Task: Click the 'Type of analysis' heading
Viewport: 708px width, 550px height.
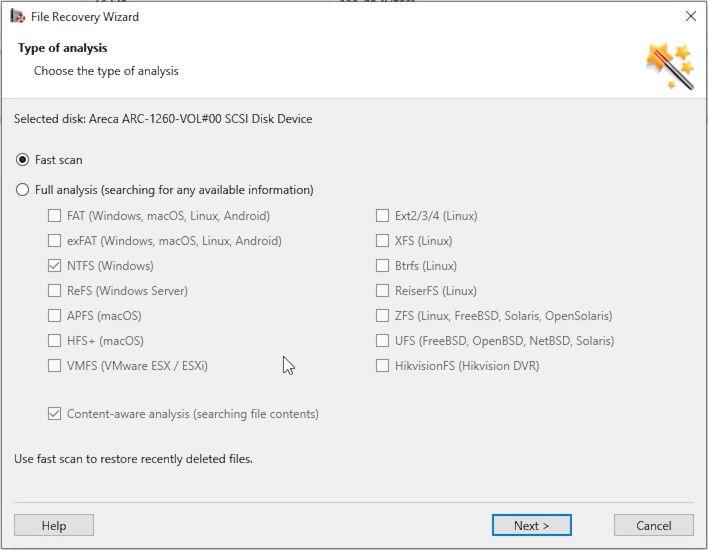Action: (63, 48)
